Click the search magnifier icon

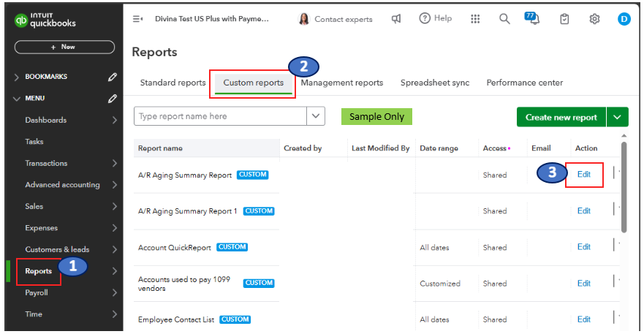(x=504, y=19)
